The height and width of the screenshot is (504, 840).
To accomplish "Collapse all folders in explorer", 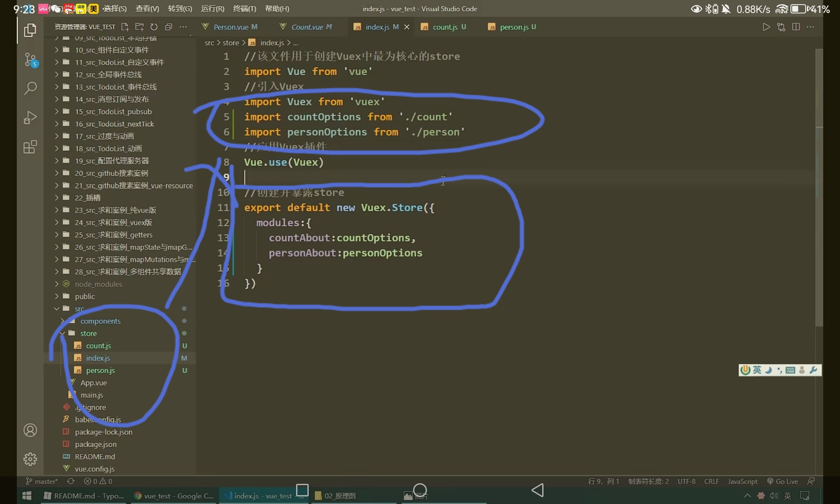I will 168,27.
